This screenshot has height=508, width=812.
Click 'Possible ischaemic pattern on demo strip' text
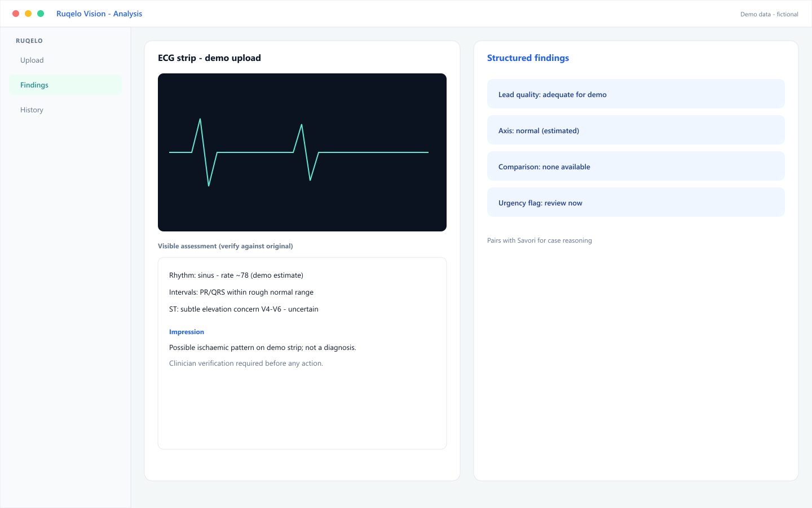(263, 348)
